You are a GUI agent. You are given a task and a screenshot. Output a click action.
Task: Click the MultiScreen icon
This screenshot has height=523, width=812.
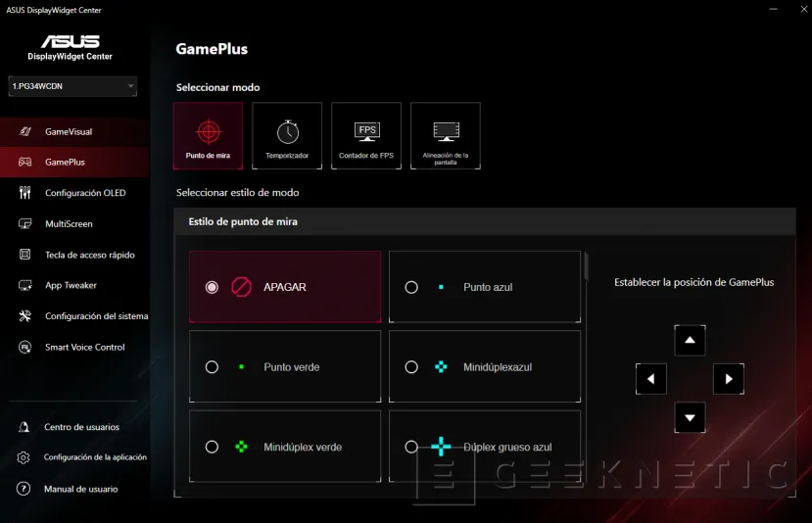tap(24, 223)
